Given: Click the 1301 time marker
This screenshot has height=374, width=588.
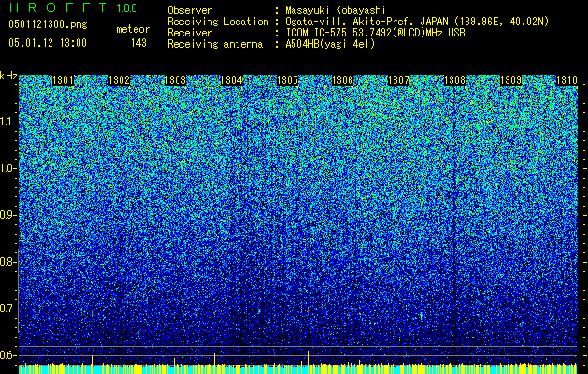Looking at the screenshot, I should coord(63,80).
